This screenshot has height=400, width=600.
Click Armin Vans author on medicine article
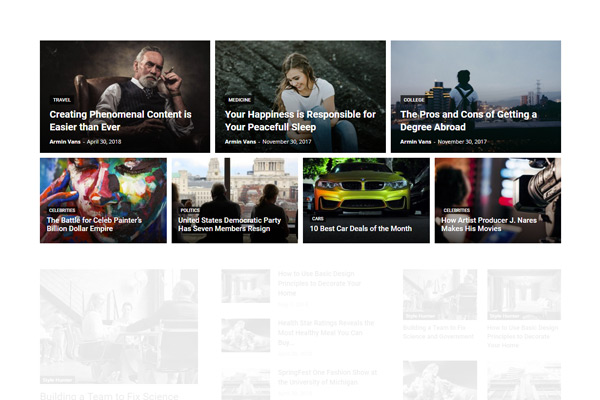(x=241, y=142)
